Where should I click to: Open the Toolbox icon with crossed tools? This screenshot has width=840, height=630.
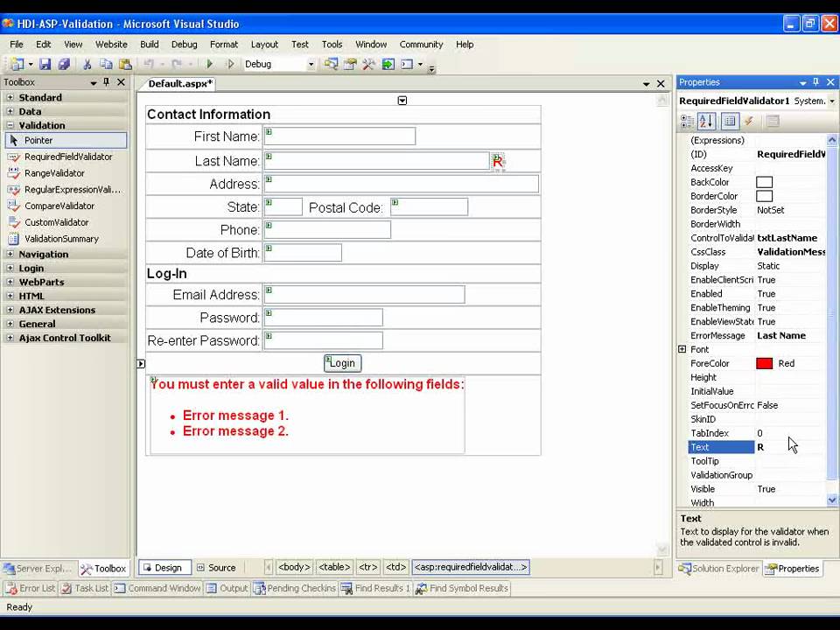tap(368, 64)
